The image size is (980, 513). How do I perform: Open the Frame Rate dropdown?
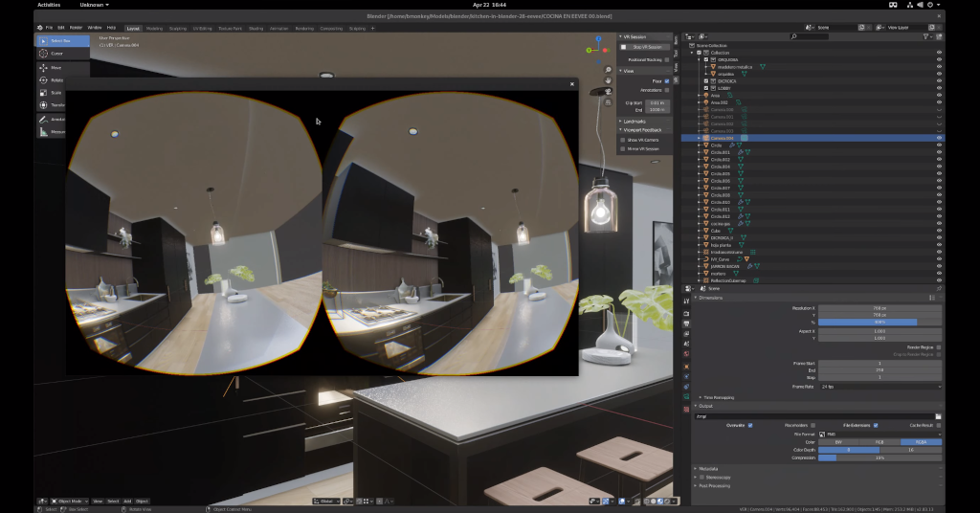tap(880, 387)
